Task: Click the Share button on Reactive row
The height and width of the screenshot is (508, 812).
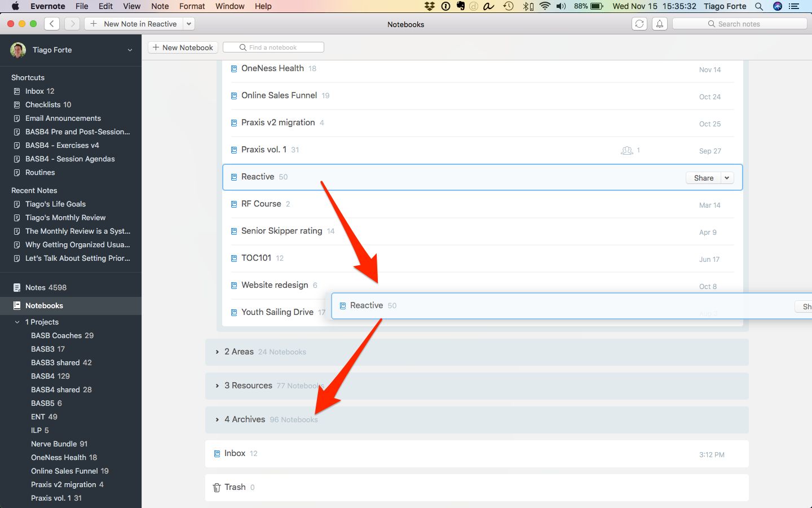Action: (704, 178)
